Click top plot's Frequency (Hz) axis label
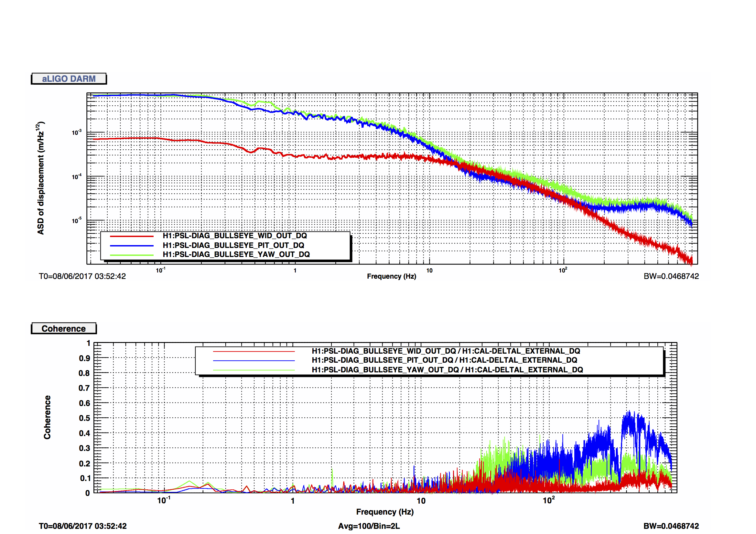The image size is (756, 534). tap(392, 276)
